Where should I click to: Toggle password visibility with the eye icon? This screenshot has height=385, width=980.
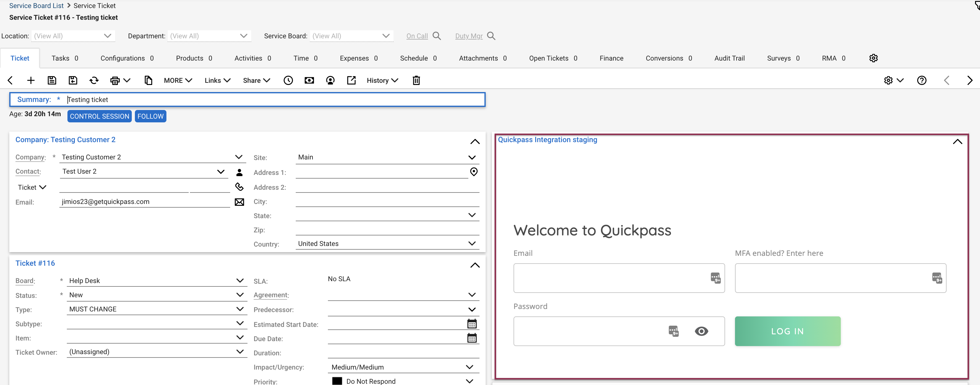pyautogui.click(x=702, y=331)
